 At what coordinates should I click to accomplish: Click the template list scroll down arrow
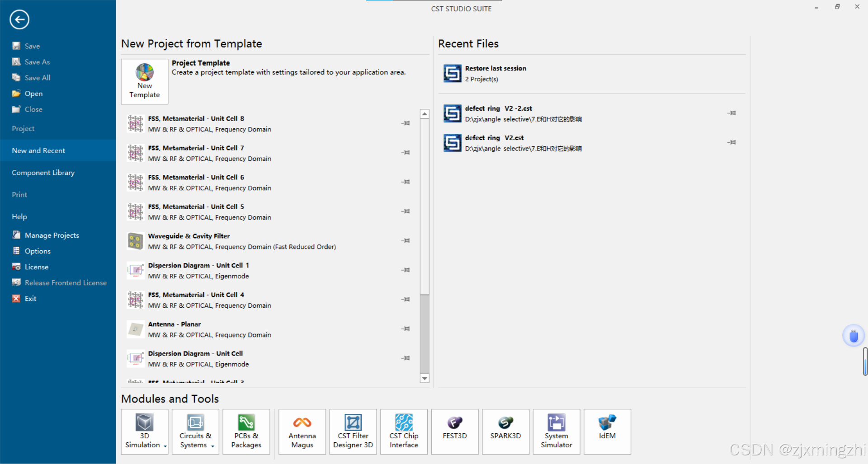coord(425,378)
